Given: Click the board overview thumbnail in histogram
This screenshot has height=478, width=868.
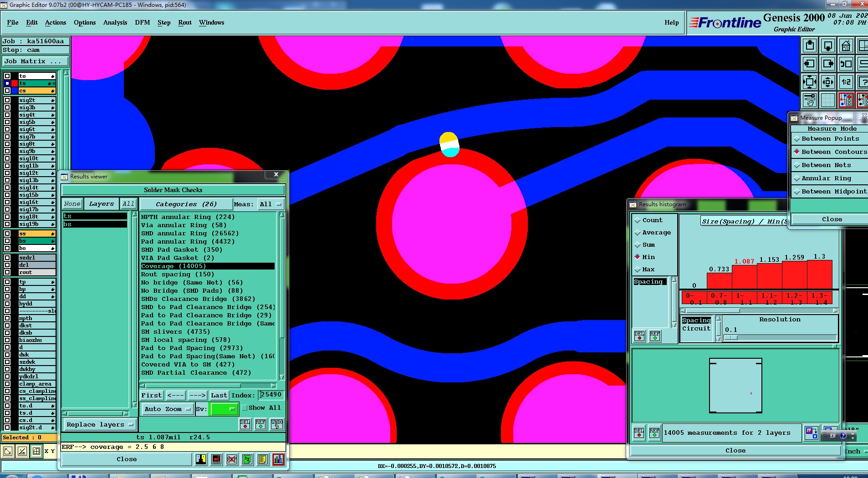Looking at the screenshot, I should [x=735, y=386].
